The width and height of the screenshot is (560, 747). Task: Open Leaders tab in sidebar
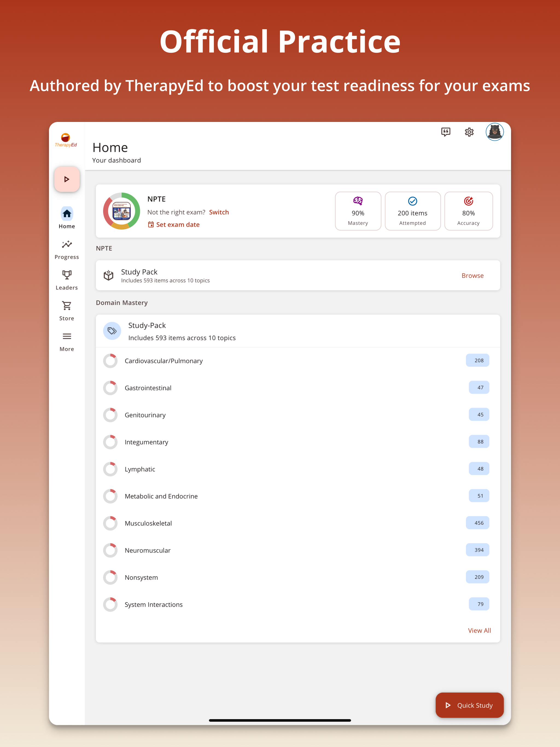pos(67,280)
